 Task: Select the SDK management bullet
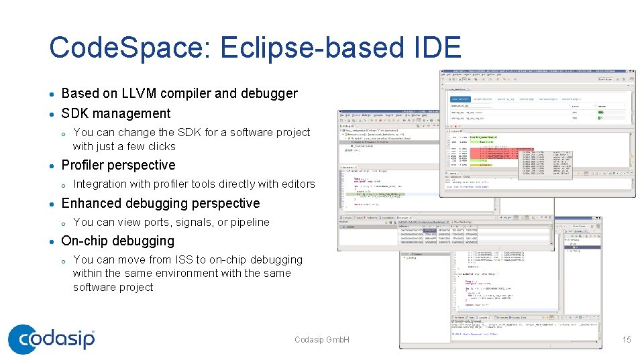[116, 113]
